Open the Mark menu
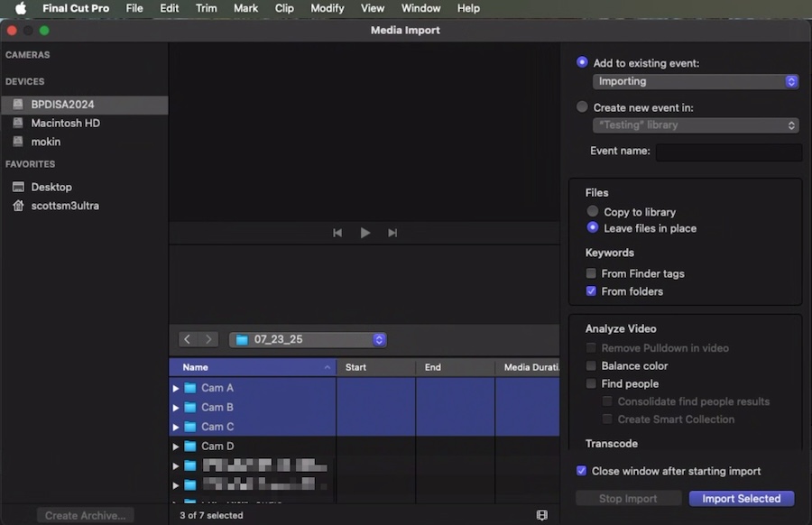 [245, 8]
